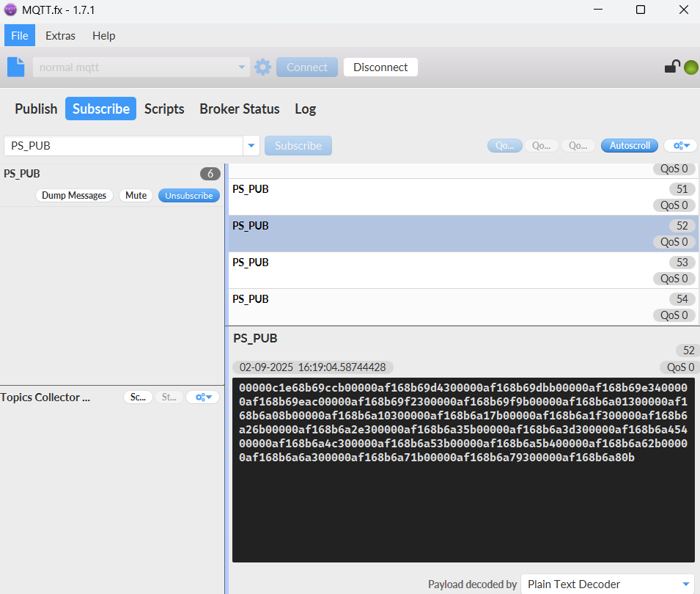Image resolution: width=700 pixels, height=594 pixels.
Task: Switch to the Scripts tab
Action: tap(164, 109)
